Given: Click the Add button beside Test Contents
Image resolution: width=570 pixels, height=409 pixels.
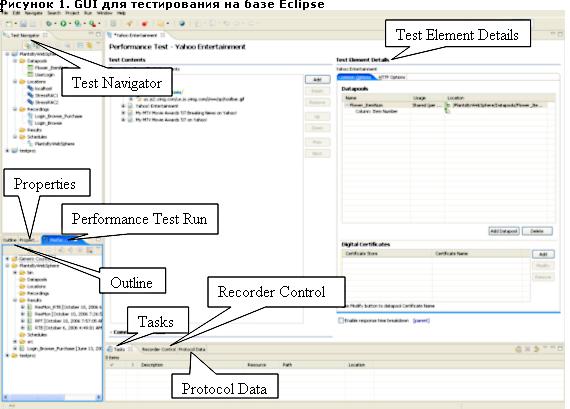Looking at the screenshot, I should click(317, 79).
